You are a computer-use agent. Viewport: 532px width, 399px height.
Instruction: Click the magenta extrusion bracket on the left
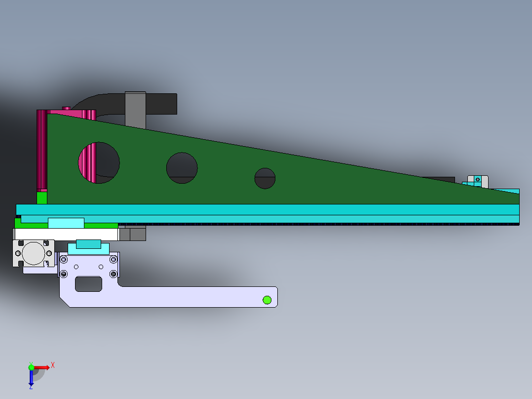(x=42, y=148)
